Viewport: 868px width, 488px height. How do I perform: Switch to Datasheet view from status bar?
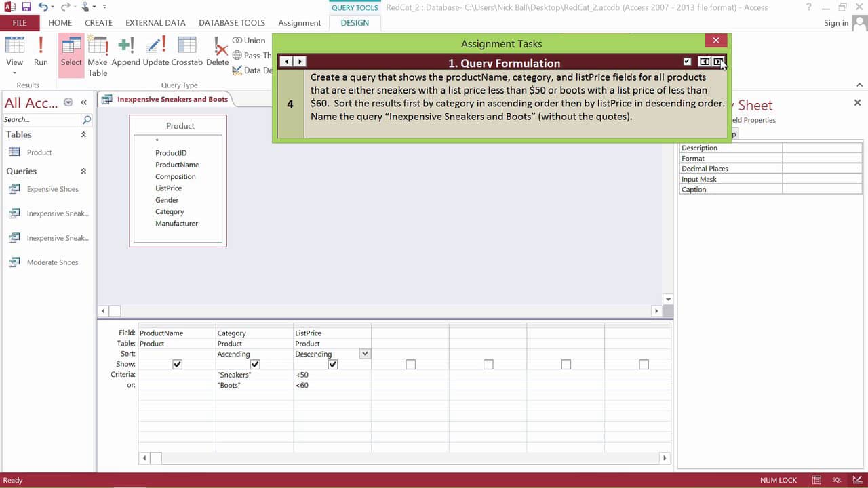pyautogui.click(x=816, y=480)
